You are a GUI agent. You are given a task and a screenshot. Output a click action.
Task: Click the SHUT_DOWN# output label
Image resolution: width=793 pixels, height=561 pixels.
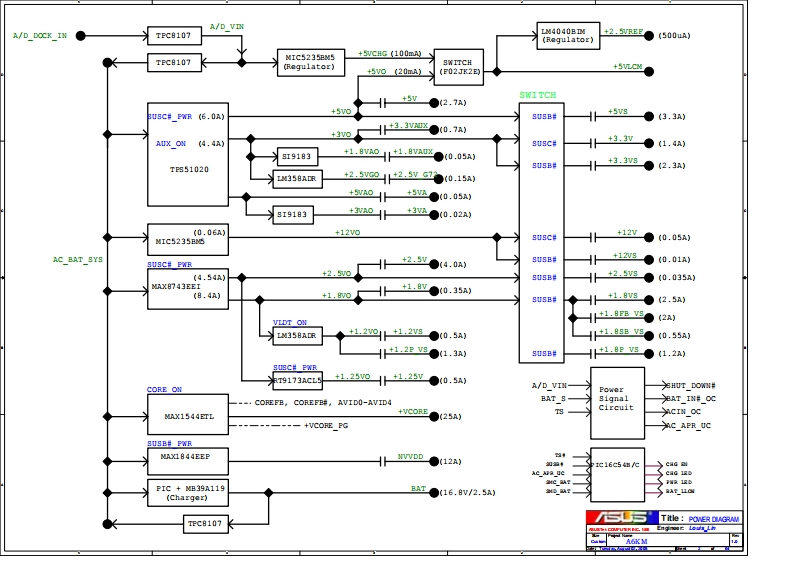691,385
